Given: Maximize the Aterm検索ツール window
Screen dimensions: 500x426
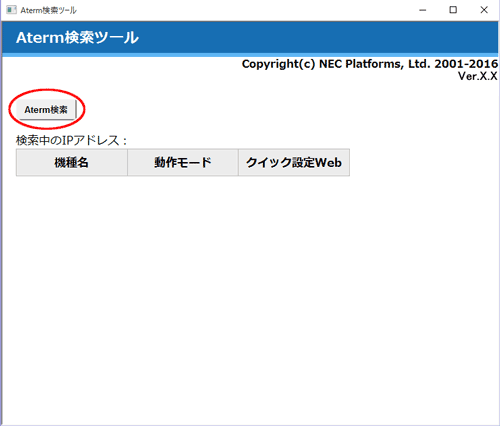Looking at the screenshot, I should [x=453, y=10].
